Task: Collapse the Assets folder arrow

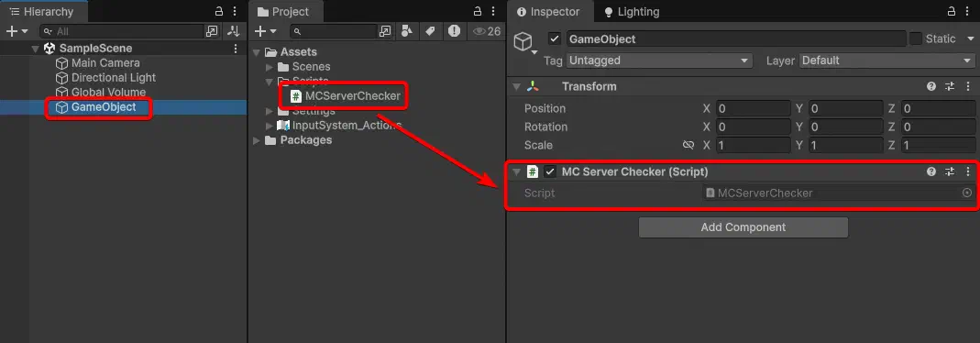Action: tap(257, 52)
